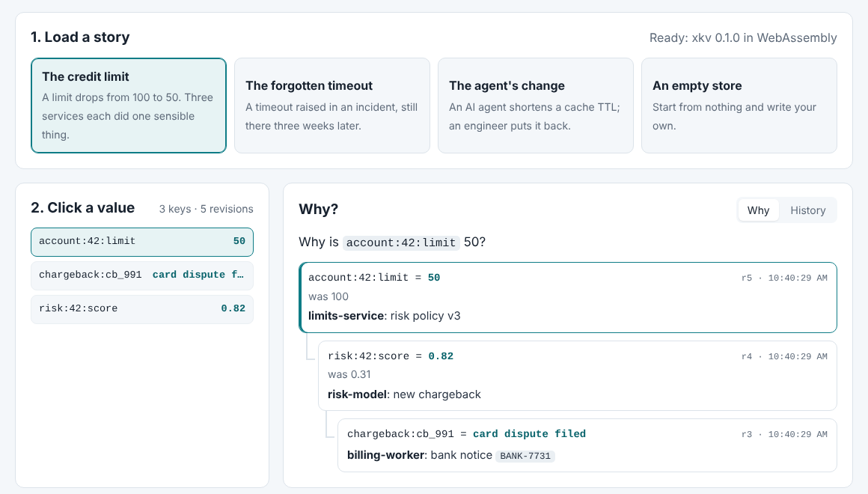
Task: Load 'The forgotten timeout' story card
Action: coord(332,106)
